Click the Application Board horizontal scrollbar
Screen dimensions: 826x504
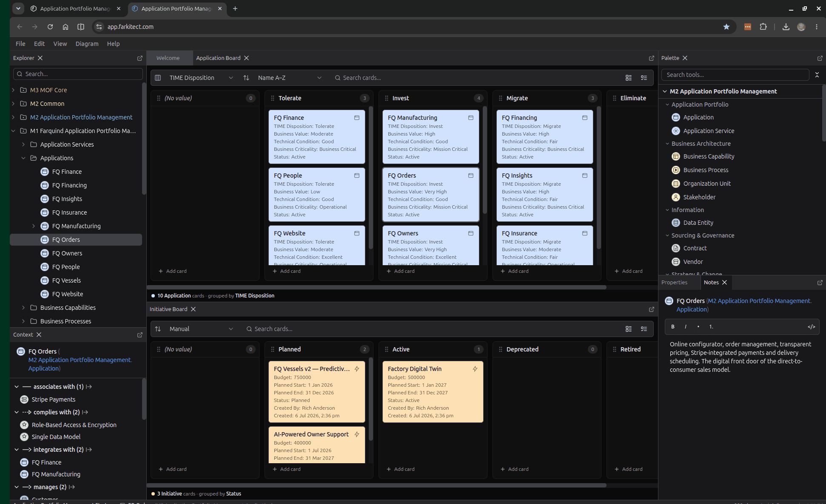(376, 287)
